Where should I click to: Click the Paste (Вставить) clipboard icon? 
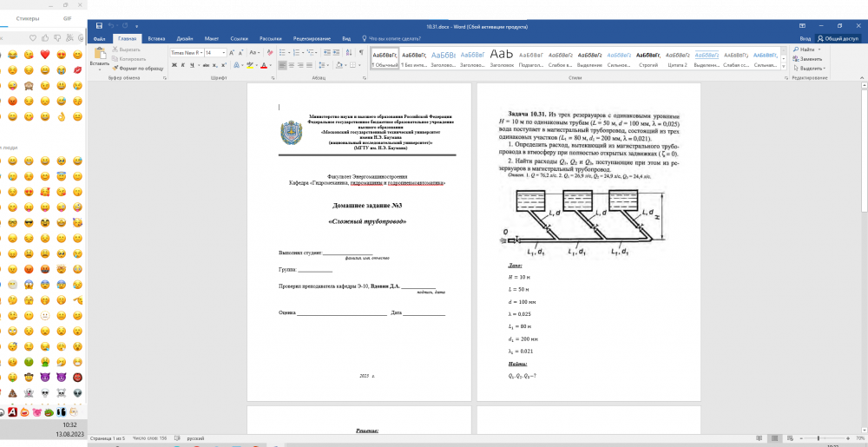tap(98, 55)
